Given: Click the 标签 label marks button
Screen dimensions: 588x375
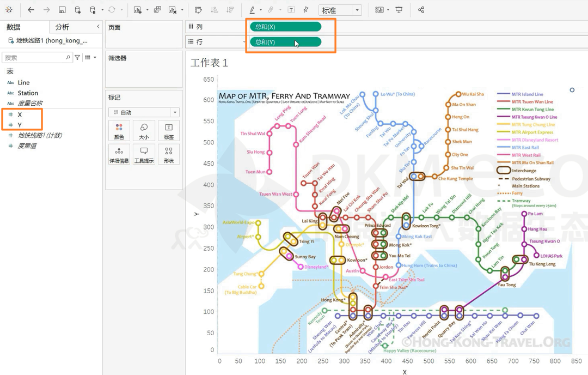Looking at the screenshot, I should tap(169, 131).
